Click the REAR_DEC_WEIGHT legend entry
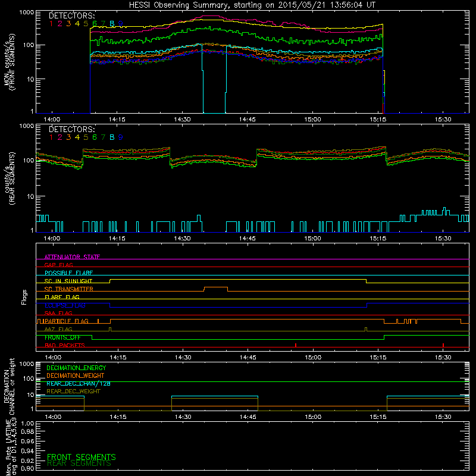Viewport: 476px width, 476px height. tap(73, 392)
